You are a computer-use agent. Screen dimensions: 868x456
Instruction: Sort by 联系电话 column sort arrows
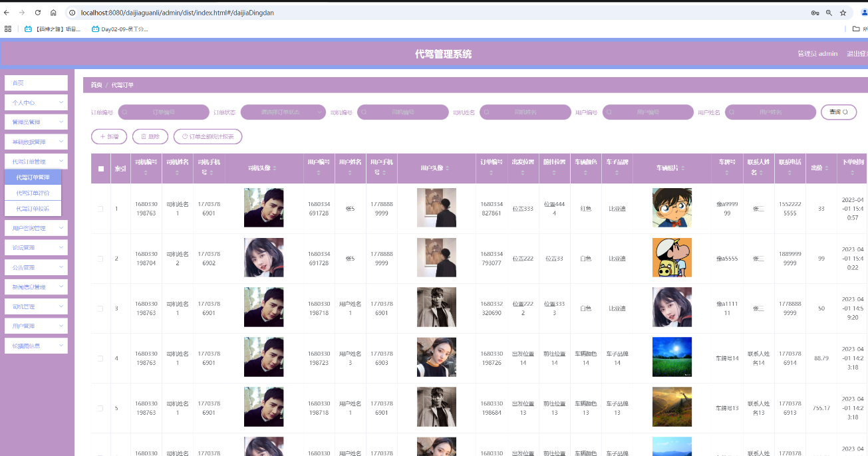[790, 173]
